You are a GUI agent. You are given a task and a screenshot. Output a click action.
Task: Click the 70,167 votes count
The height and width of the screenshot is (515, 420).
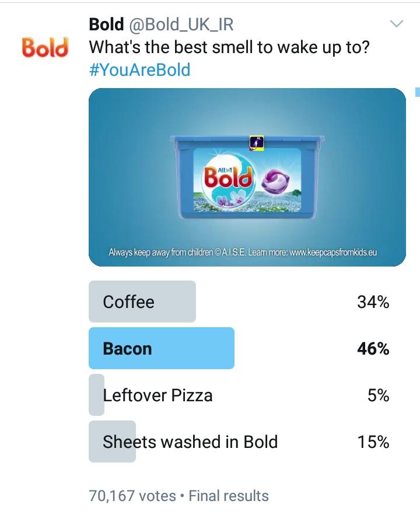132,496
